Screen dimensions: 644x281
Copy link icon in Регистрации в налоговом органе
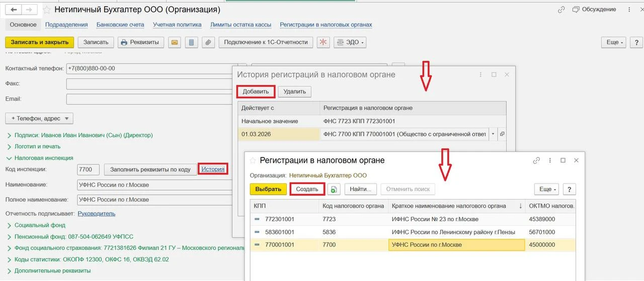click(536, 160)
